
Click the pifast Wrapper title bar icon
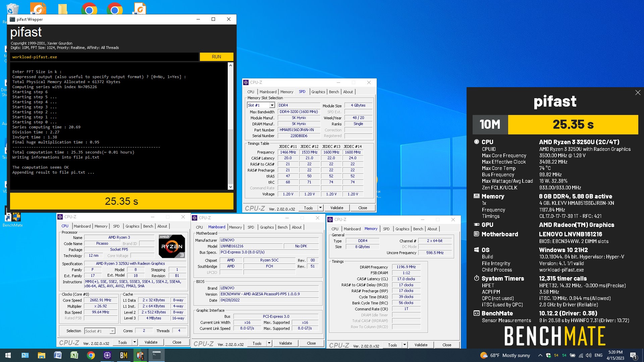pos(12,19)
